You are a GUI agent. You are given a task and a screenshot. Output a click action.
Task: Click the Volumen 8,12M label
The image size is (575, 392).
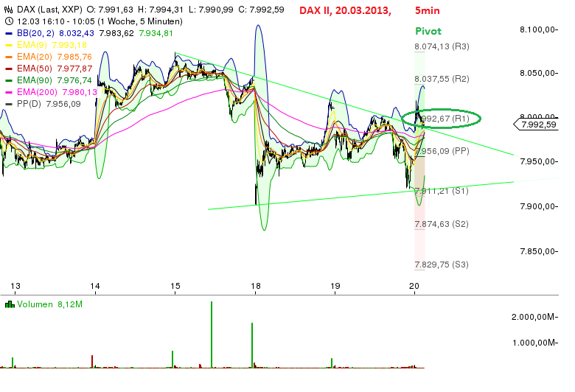tap(49, 304)
